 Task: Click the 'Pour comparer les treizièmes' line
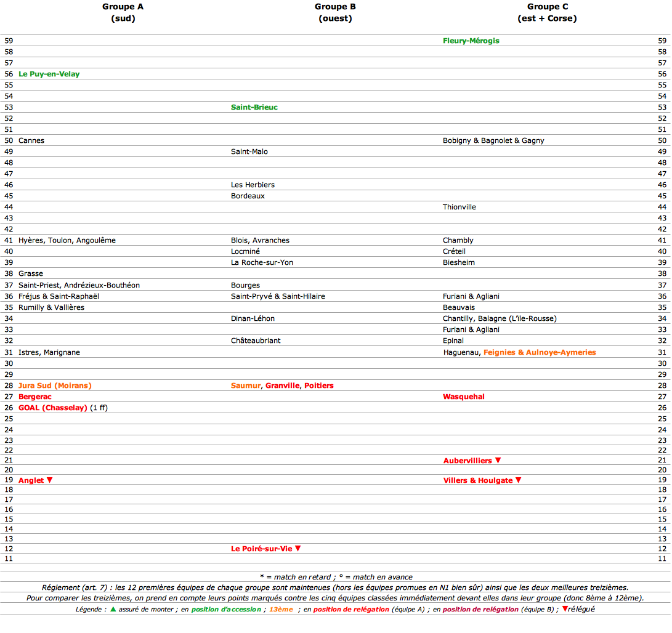pos(335,599)
